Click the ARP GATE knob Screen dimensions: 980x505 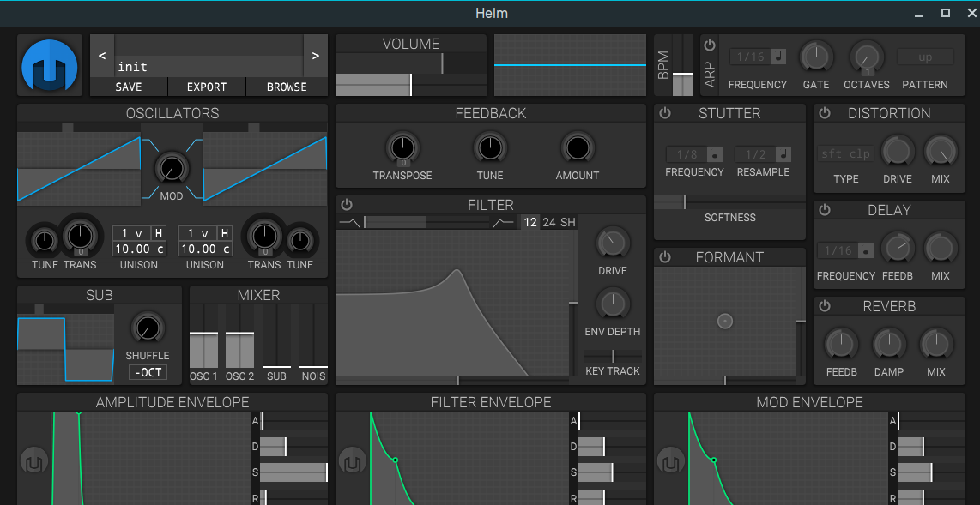(816, 57)
